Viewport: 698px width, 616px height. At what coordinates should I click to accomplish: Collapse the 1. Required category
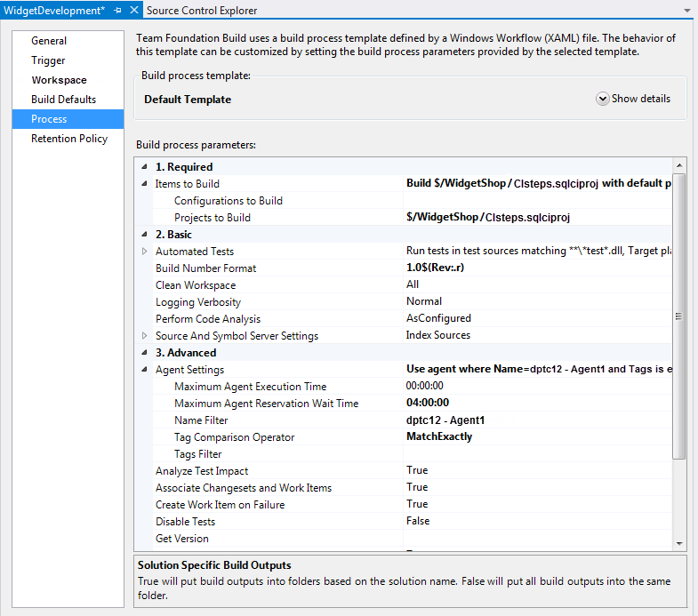point(145,167)
